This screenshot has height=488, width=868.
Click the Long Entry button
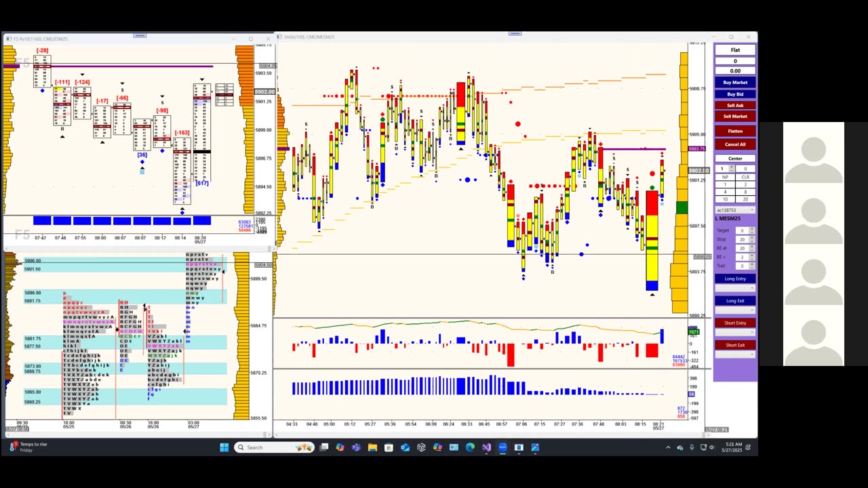(x=735, y=279)
